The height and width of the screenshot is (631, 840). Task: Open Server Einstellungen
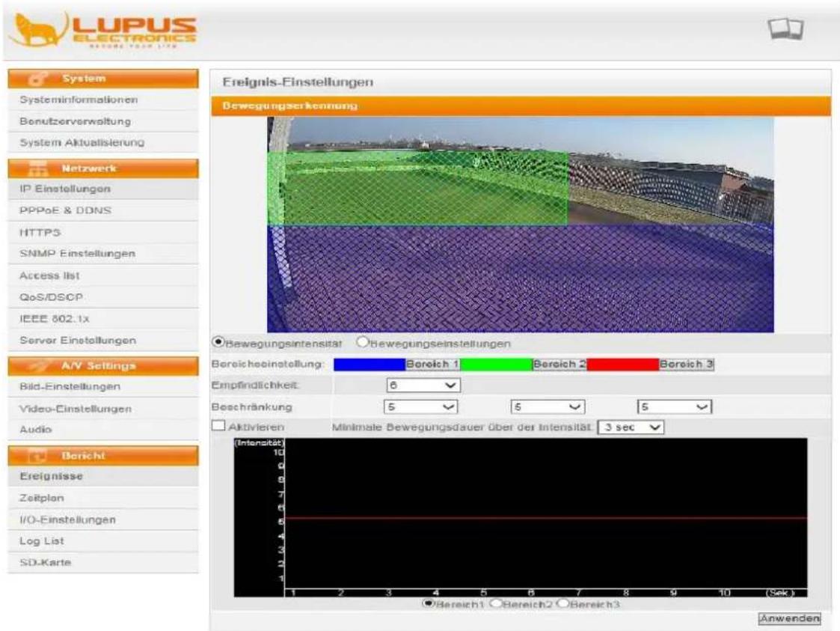(x=103, y=341)
